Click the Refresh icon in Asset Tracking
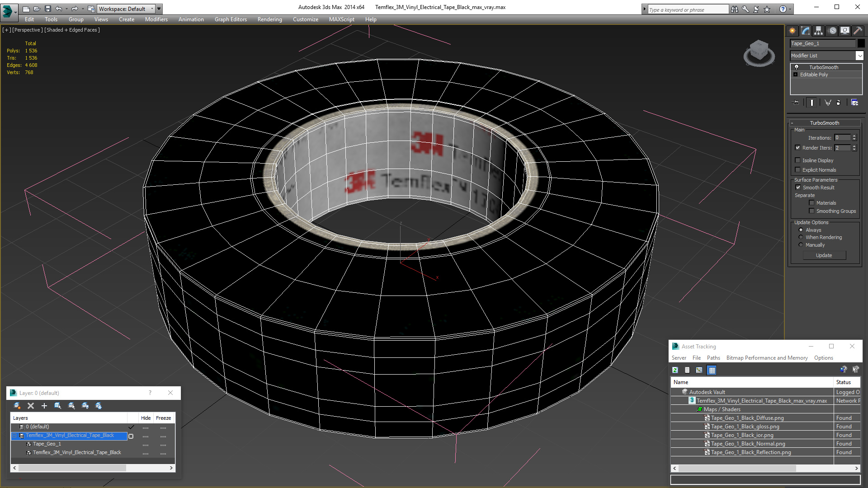This screenshot has height=488, width=868. [x=675, y=370]
